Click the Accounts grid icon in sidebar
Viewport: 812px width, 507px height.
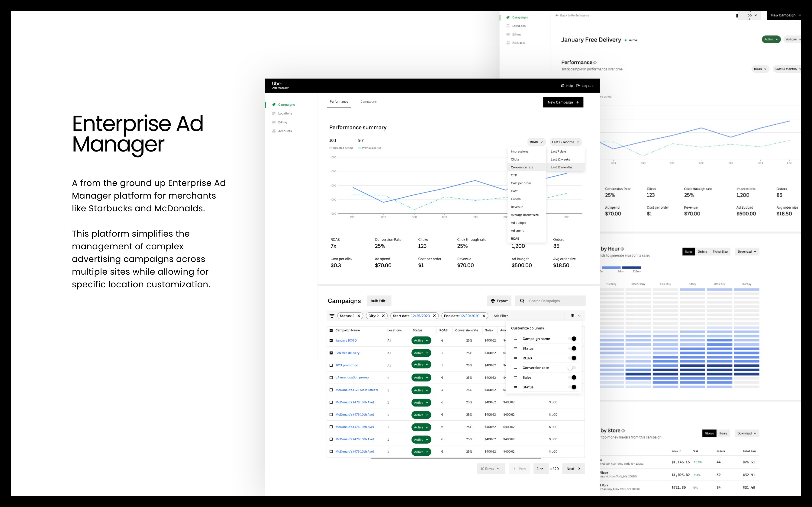click(274, 131)
